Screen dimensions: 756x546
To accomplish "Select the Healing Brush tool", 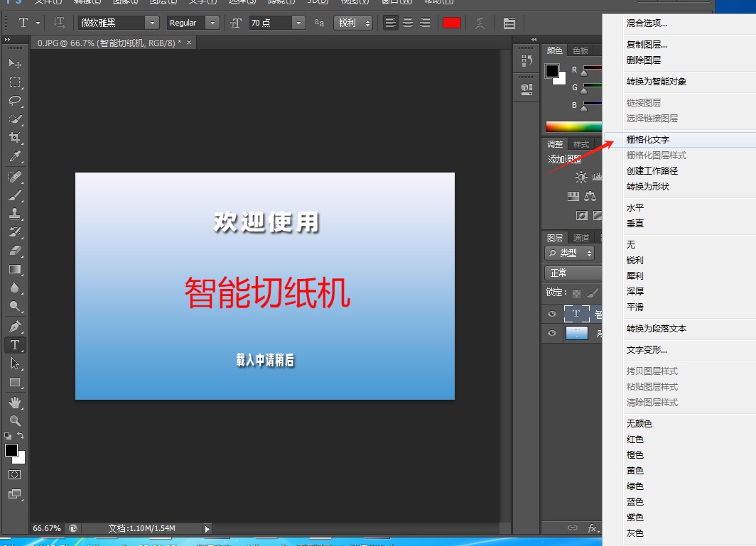I will pos(15,177).
